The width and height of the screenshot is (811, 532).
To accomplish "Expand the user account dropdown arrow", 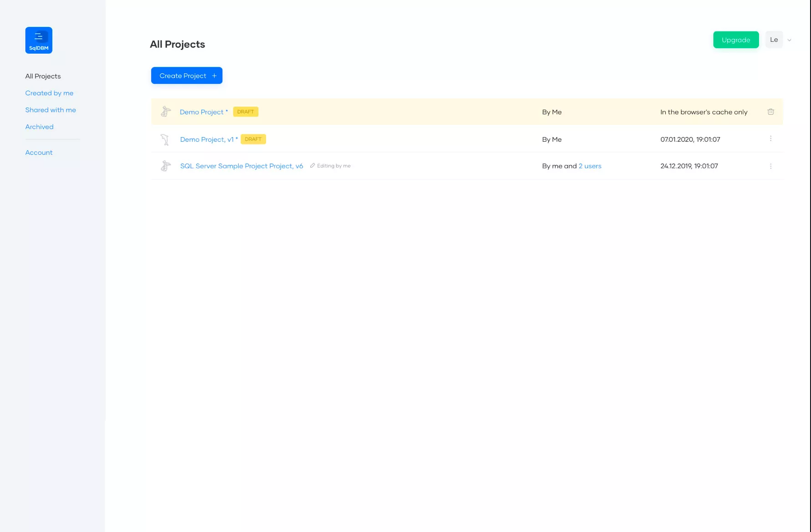I will (790, 40).
